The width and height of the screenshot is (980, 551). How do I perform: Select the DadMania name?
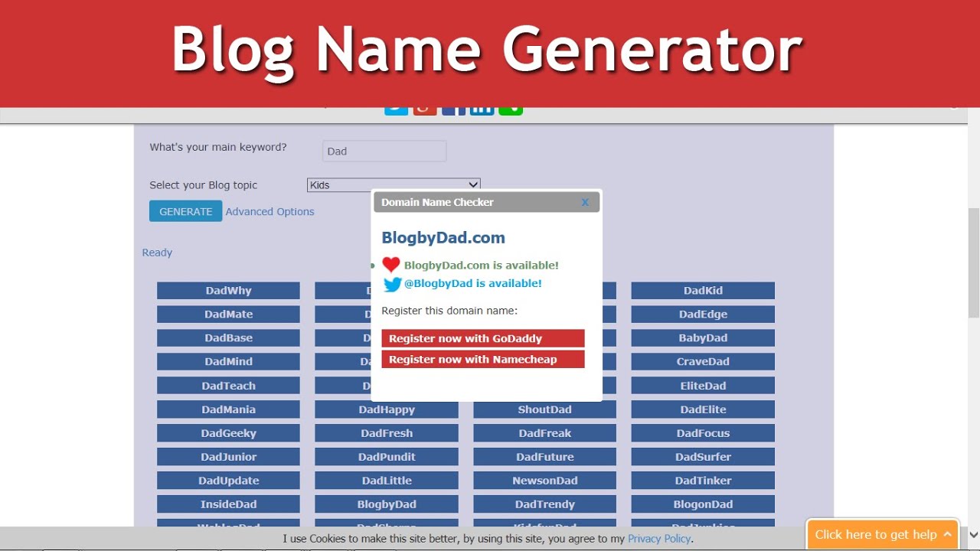click(x=228, y=409)
